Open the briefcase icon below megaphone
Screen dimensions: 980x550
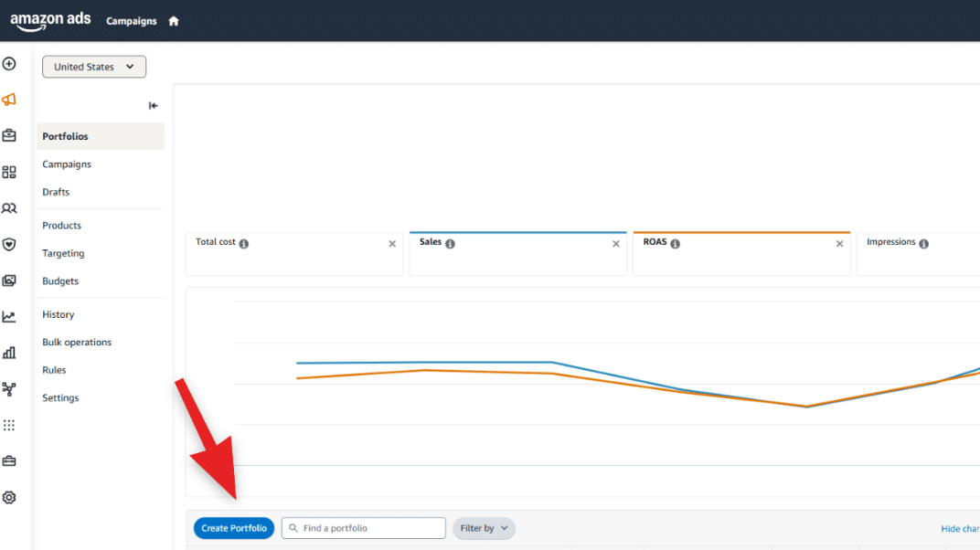pos(9,135)
